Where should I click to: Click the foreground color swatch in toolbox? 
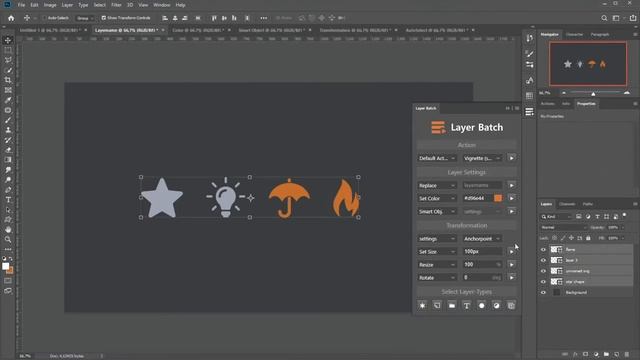tap(5, 266)
